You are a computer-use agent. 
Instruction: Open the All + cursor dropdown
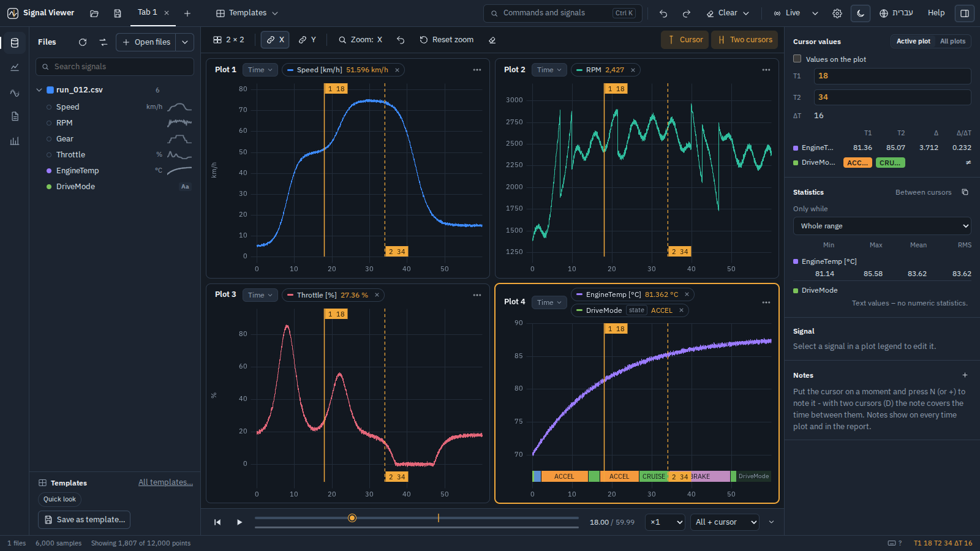tap(725, 522)
